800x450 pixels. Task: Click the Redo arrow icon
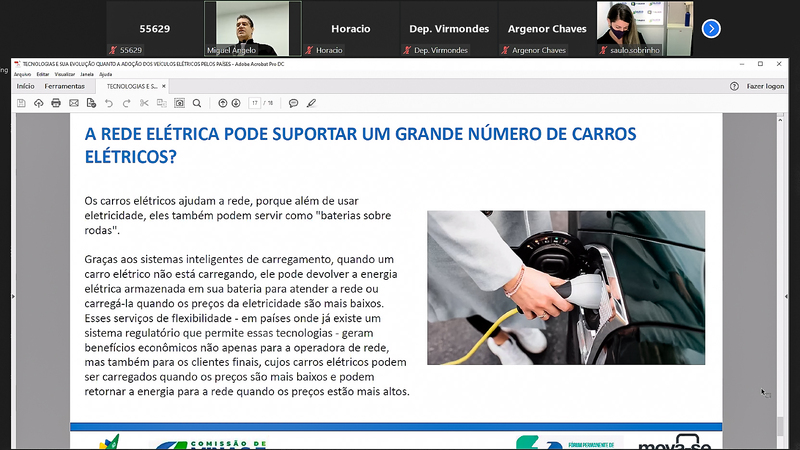coord(127,103)
